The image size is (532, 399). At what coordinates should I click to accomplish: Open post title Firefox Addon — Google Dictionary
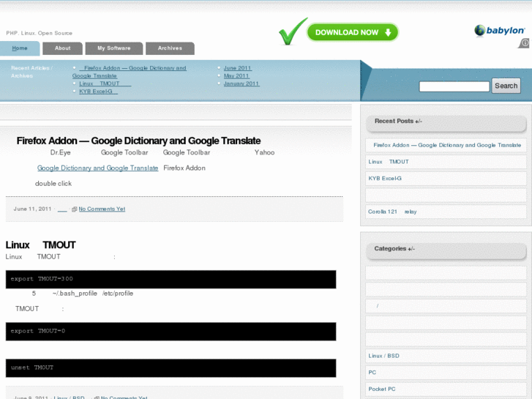point(138,141)
